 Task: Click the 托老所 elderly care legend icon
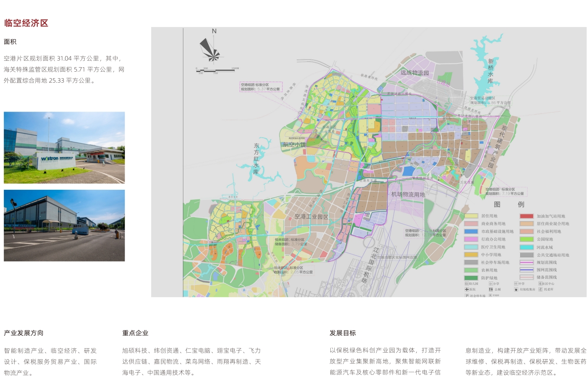[x=540, y=289]
